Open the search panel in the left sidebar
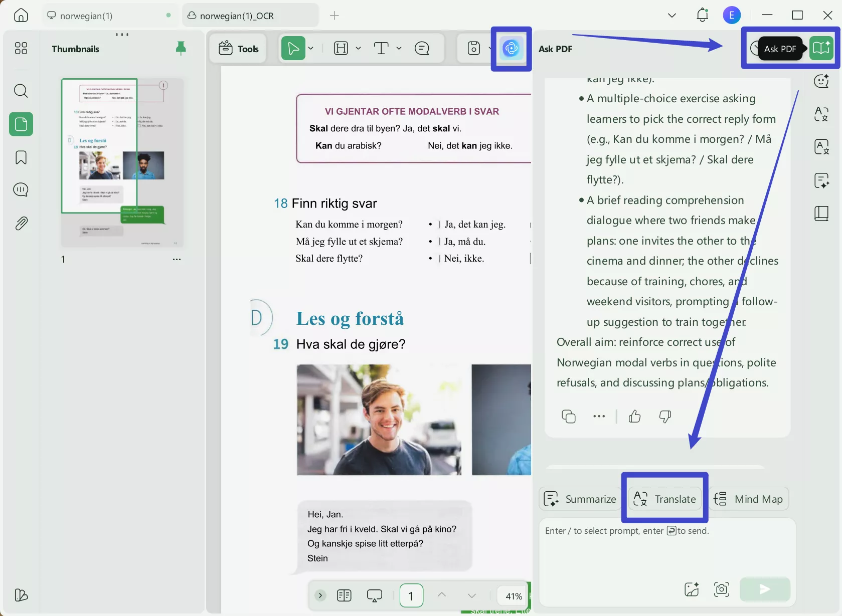The height and width of the screenshot is (616, 842). (21, 91)
